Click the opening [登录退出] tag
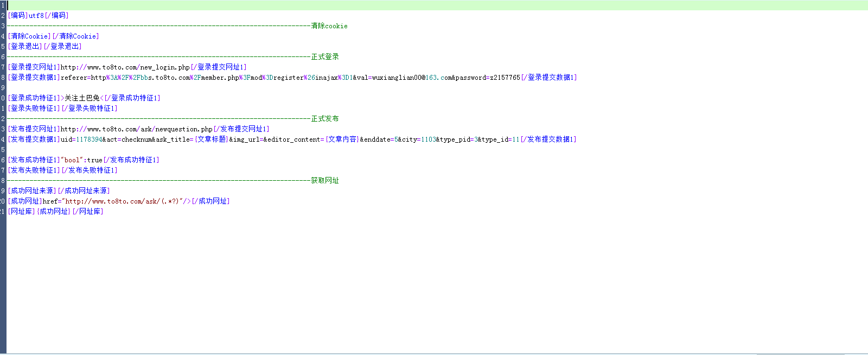Image resolution: width=868 pixels, height=355 pixels. tap(24, 47)
